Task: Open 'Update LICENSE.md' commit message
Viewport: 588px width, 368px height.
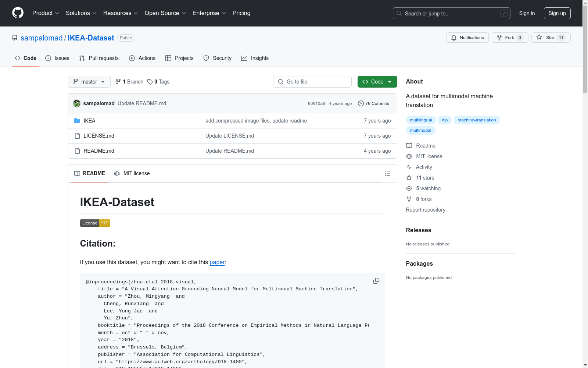Action: pyautogui.click(x=230, y=136)
